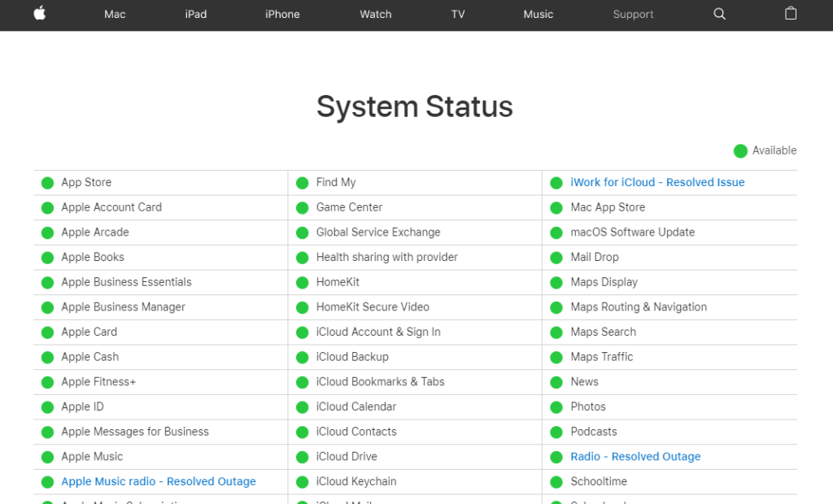Click iCloud Bookmarks & Tabs text
Image resolution: width=833 pixels, height=504 pixels.
(x=381, y=382)
